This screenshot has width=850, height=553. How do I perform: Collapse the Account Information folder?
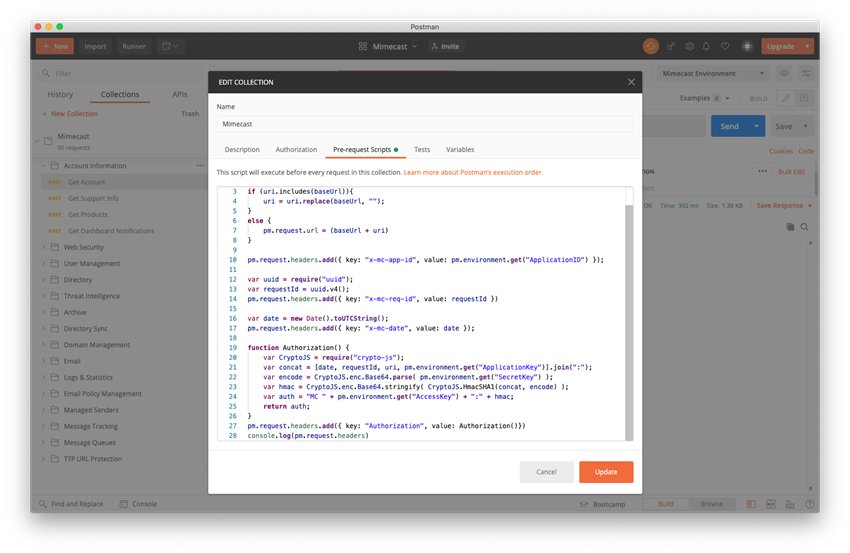(x=44, y=165)
